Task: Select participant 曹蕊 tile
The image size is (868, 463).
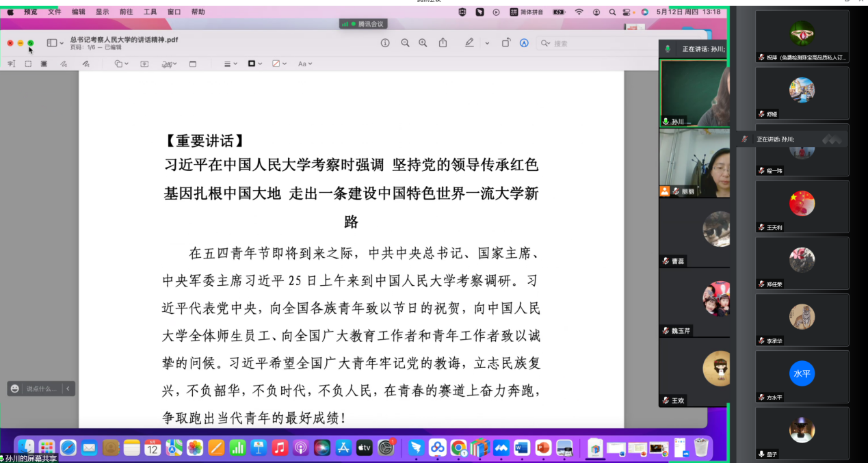Action: pyautogui.click(x=694, y=233)
